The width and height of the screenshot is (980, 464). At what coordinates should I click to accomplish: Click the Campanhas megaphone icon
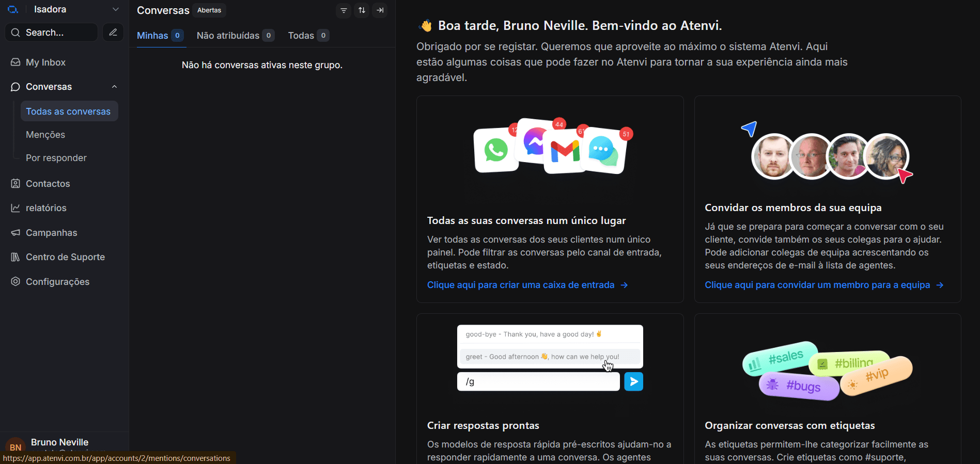[15, 233]
